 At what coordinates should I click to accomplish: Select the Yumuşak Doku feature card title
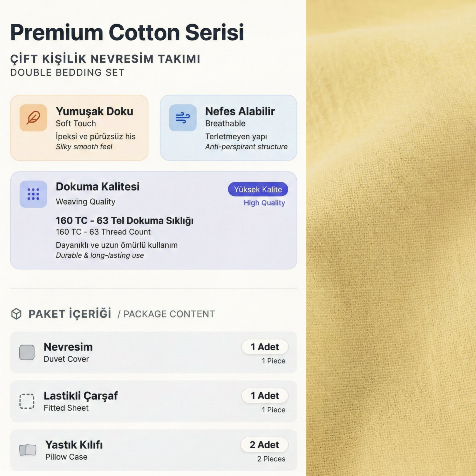point(94,111)
